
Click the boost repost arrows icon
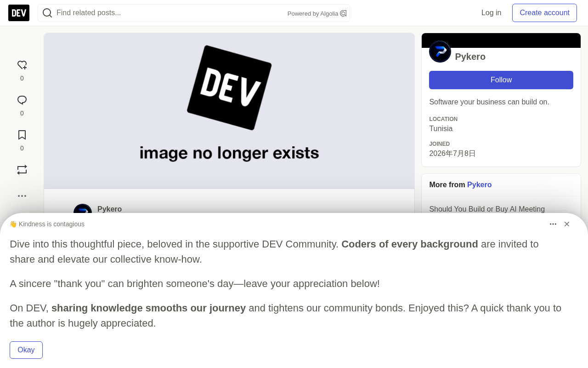click(22, 170)
